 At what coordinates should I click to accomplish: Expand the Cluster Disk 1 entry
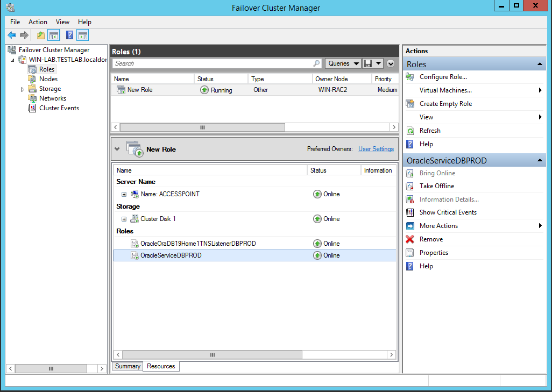[123, 219]
